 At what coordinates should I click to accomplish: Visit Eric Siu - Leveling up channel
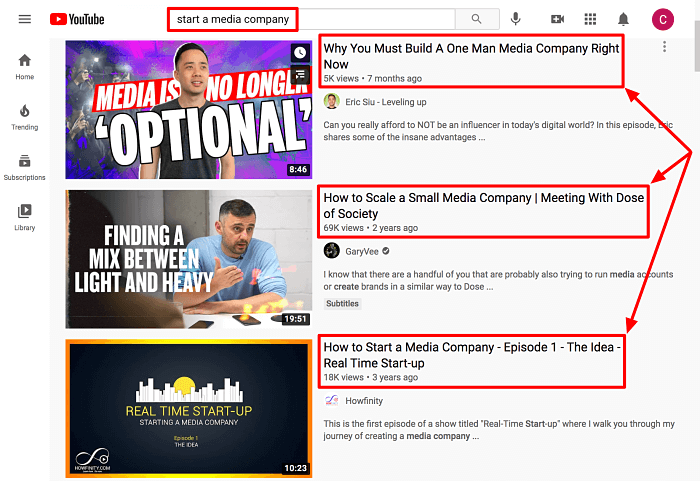[386, 102]
